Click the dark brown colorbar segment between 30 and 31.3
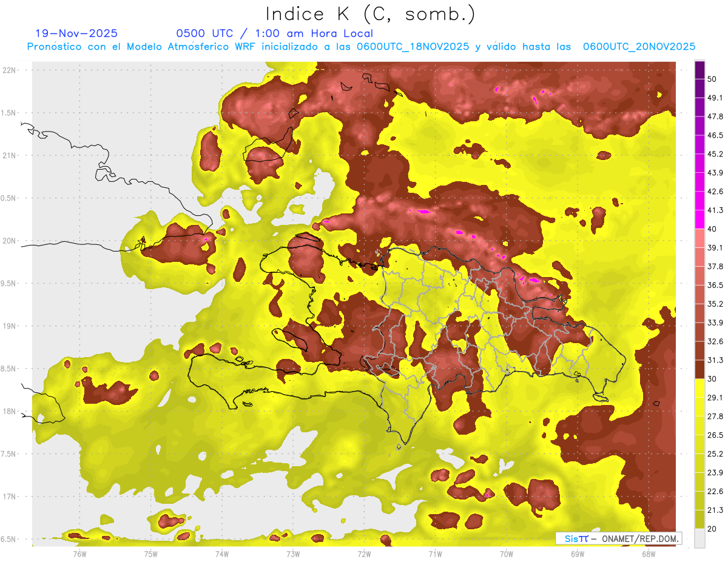Viewport: 728px width, 562px height. pos(699,369)
